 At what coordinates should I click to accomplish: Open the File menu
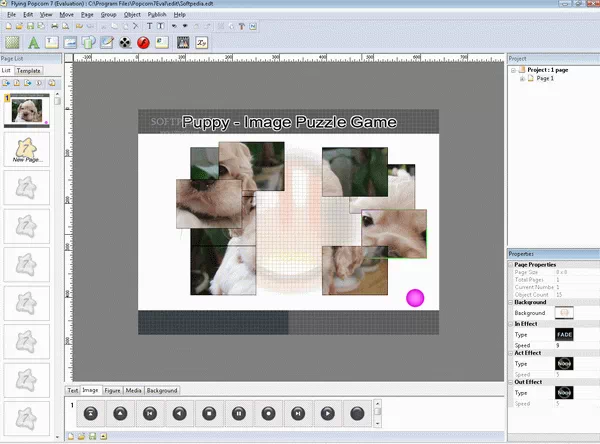[x=11, y=15]
